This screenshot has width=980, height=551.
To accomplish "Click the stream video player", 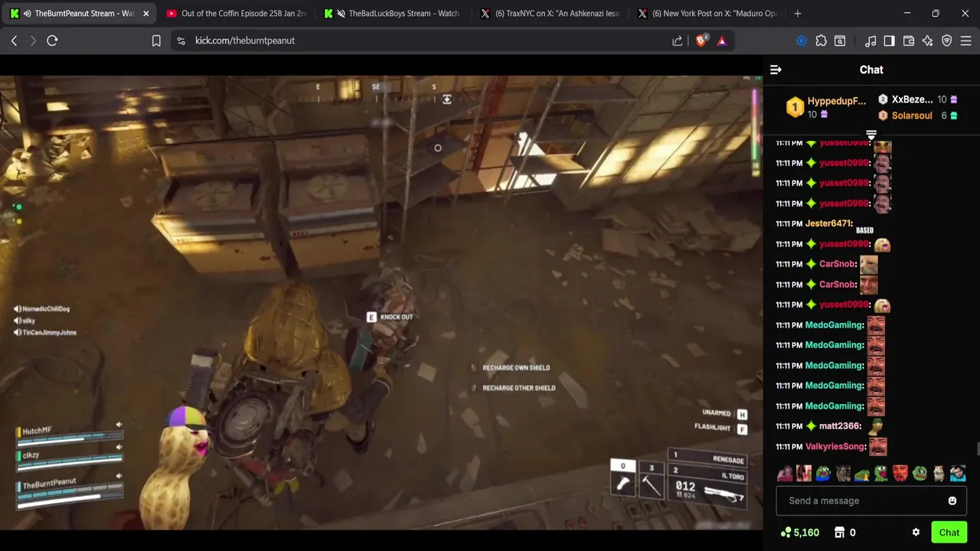I will [381, 302].
